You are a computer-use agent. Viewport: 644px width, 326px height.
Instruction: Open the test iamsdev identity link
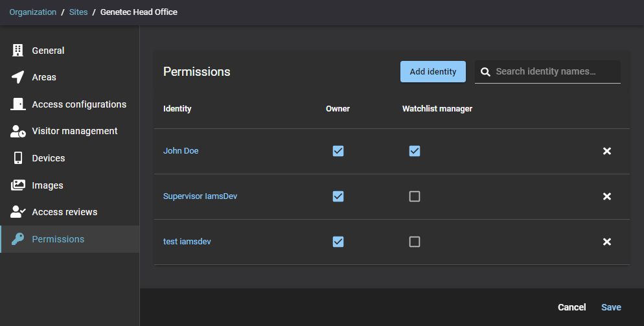coord(187,242)
